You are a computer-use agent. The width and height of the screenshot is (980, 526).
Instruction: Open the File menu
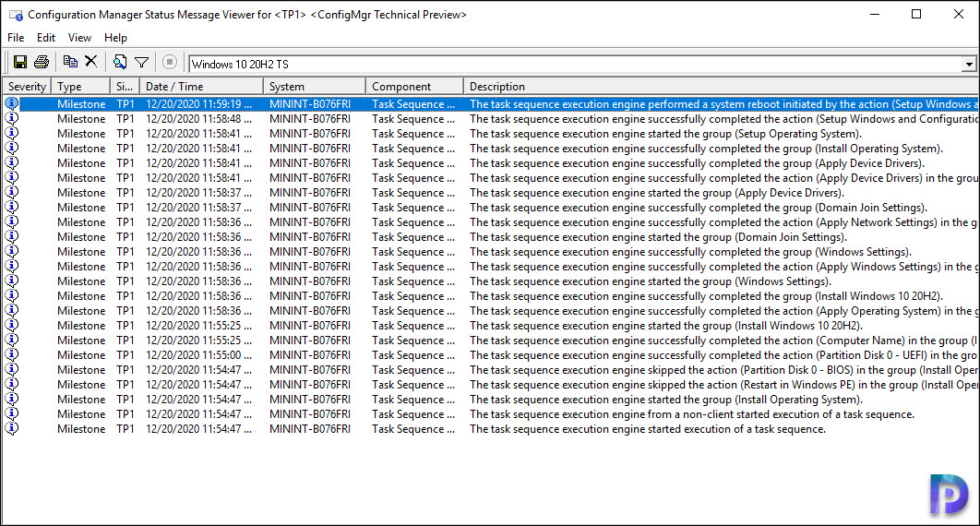tap(16, 38)
